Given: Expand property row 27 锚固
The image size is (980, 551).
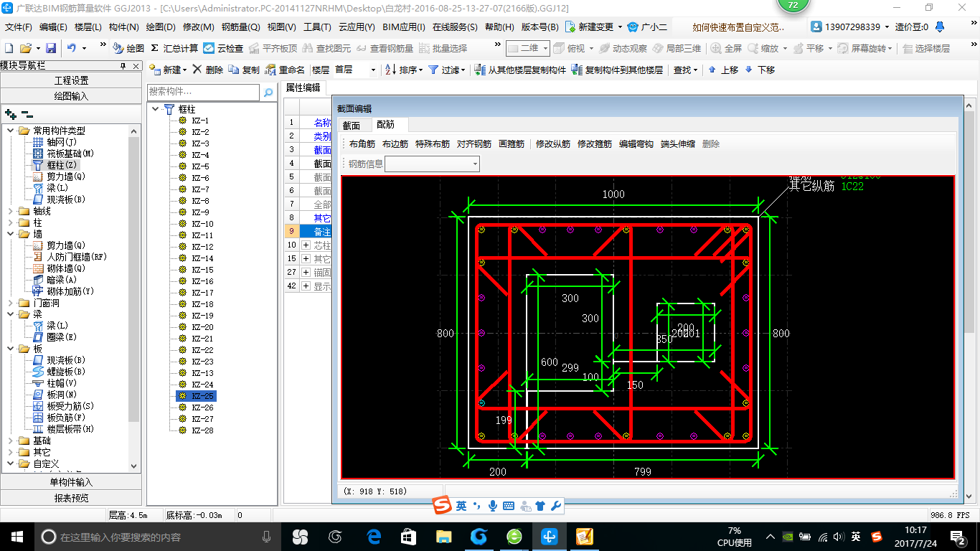Looking at the screenshot, I should [306, 272].
